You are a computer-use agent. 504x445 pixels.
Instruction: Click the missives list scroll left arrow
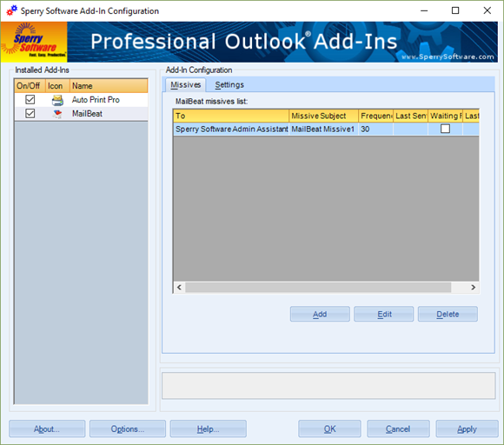(x=179, y=288)
